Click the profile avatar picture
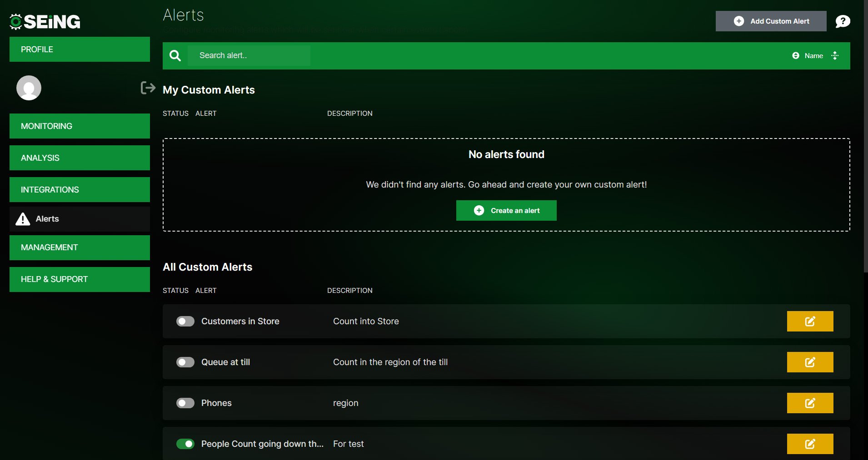The image size is (868, 460). (x=29, y=88)
